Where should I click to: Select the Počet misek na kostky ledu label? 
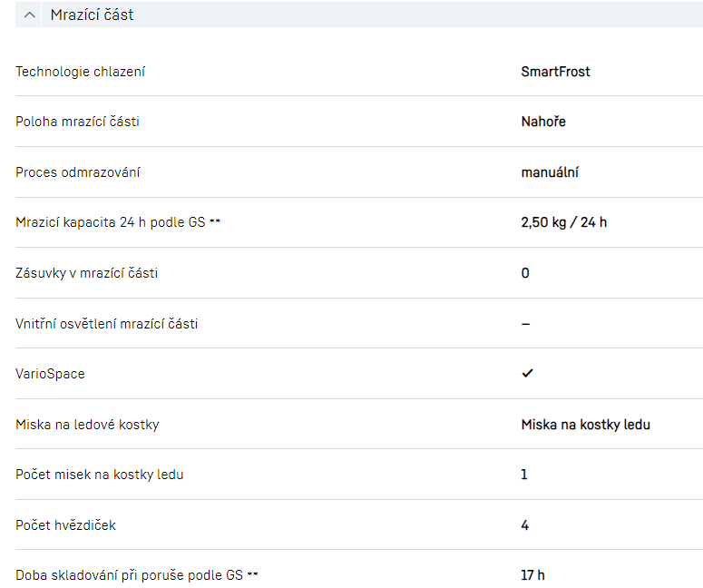pos(99,475)
